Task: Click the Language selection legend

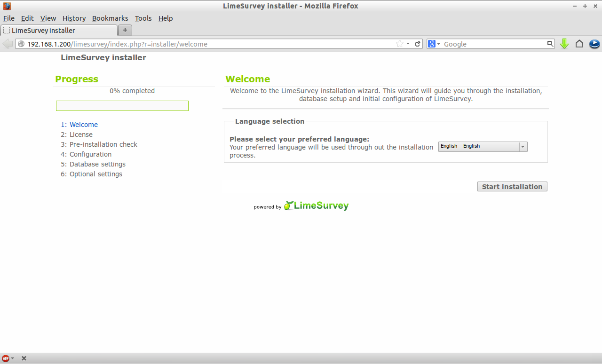Action: pos(270,121)
